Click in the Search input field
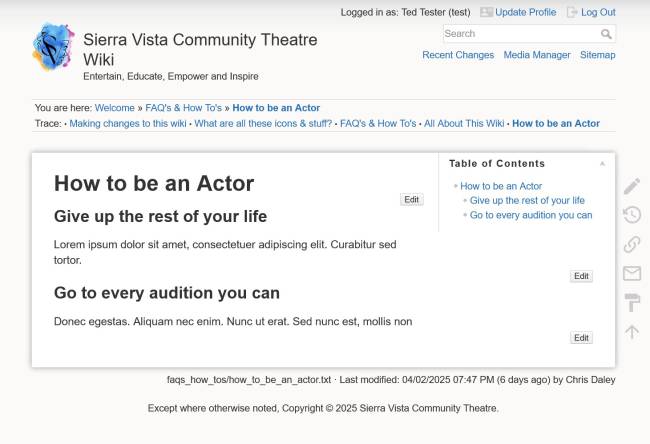The height and width of the screenshot is (444, 650). 520,34
